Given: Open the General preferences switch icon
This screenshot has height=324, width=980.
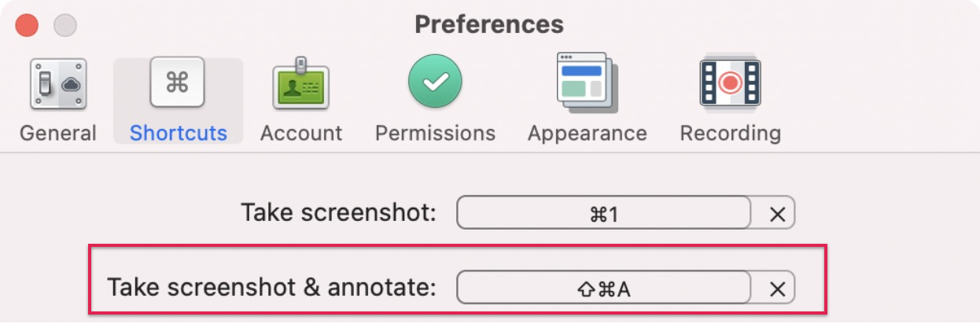Looking at the screenshot, I should 58,83.
